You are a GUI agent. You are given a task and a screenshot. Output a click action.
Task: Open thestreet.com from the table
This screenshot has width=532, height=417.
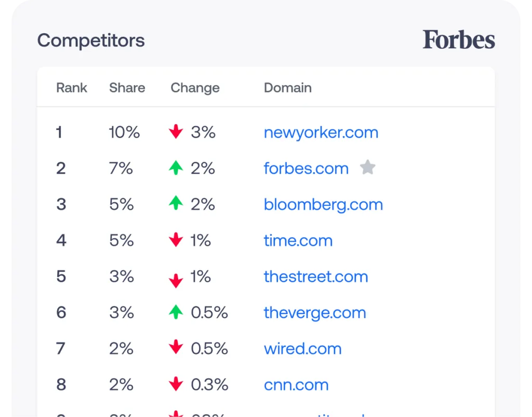coord(316,277)
